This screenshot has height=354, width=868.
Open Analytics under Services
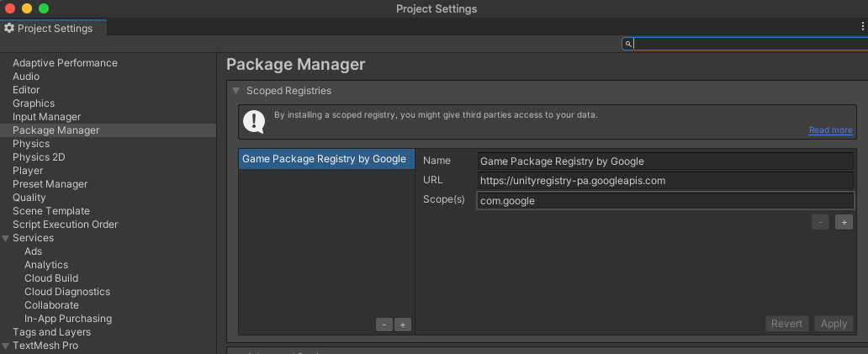[x=46, y=265]
